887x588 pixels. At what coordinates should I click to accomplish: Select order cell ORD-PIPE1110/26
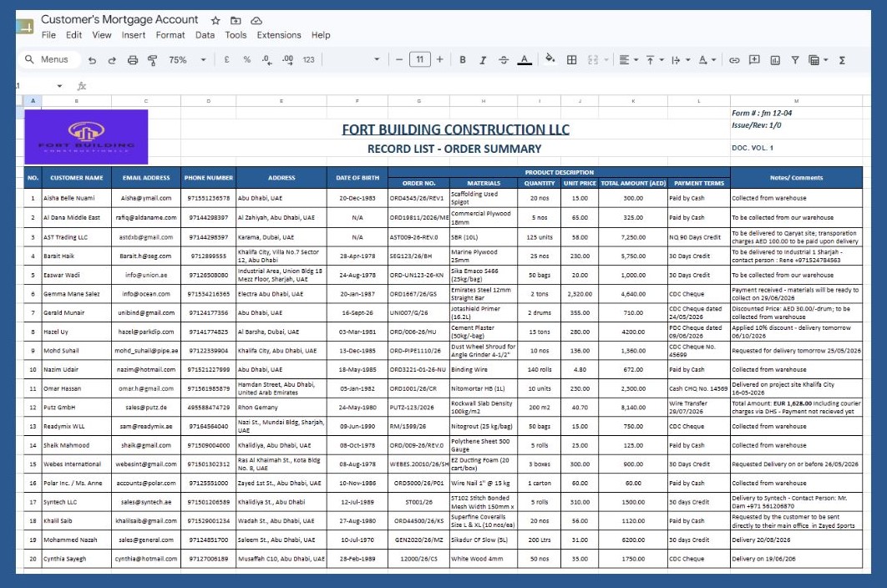418,350
